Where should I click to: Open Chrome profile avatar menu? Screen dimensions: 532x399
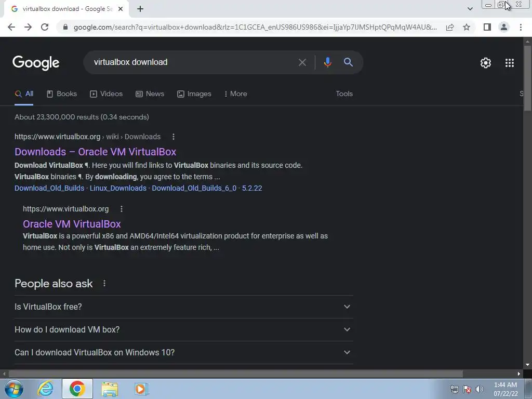pos(504,27)
